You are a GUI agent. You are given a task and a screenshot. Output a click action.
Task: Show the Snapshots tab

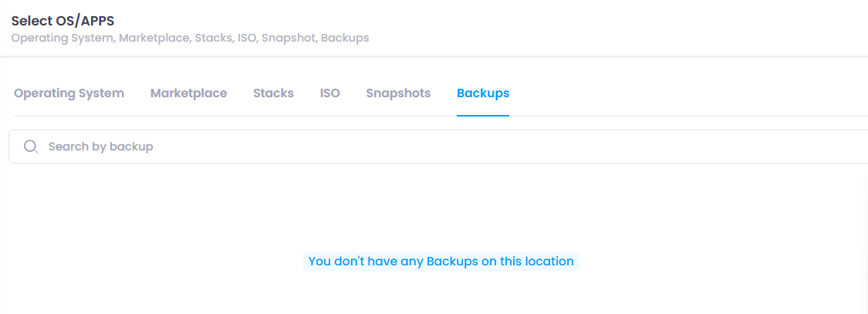tap(398, 93)
